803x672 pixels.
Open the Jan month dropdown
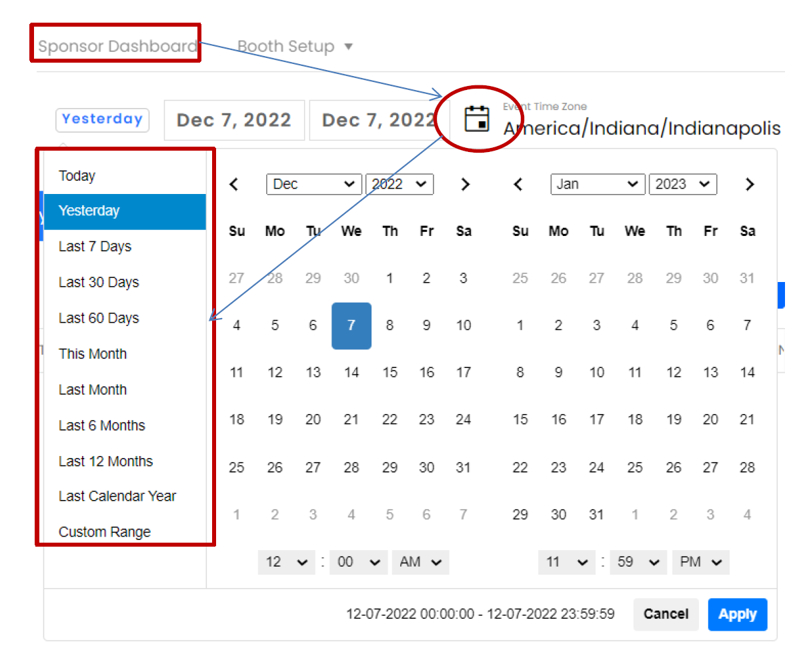click(598, 185)
